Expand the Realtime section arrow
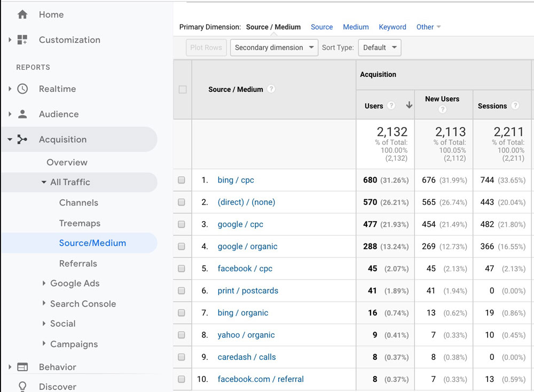The image size is (534, 392). 10,89
